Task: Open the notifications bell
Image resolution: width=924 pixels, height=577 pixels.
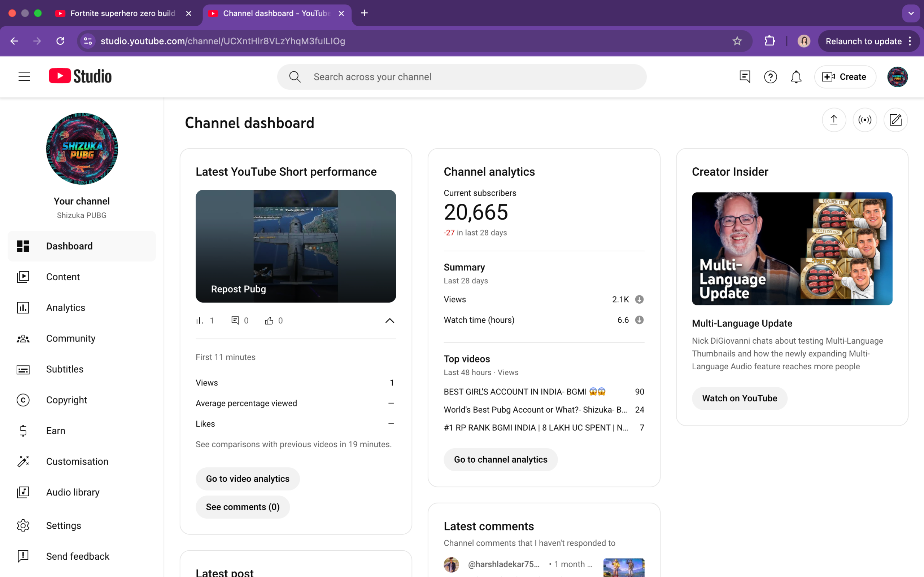Action: 796,77
